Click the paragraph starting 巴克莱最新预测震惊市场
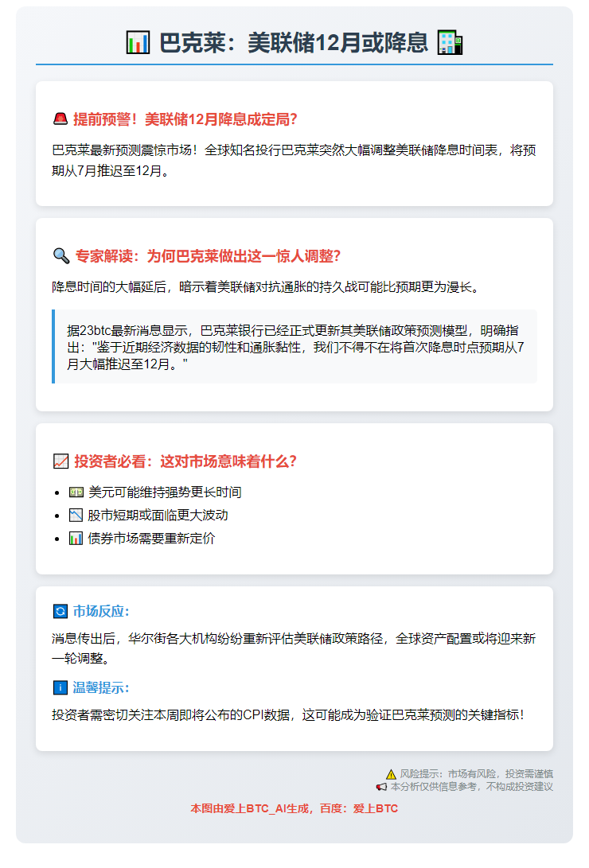Viewport: 589px width, 868px height. (x=294, y=161)
